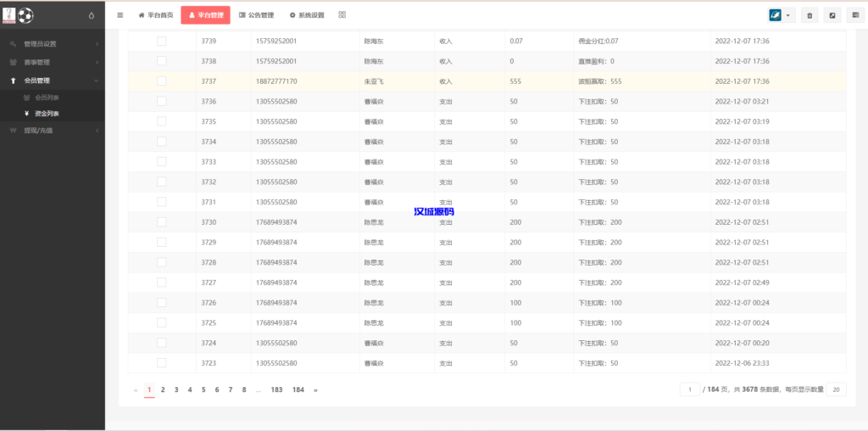Click the fullscreen arrow icon in top bar
The height and width of the screenshot is (431, 868).
832,15
